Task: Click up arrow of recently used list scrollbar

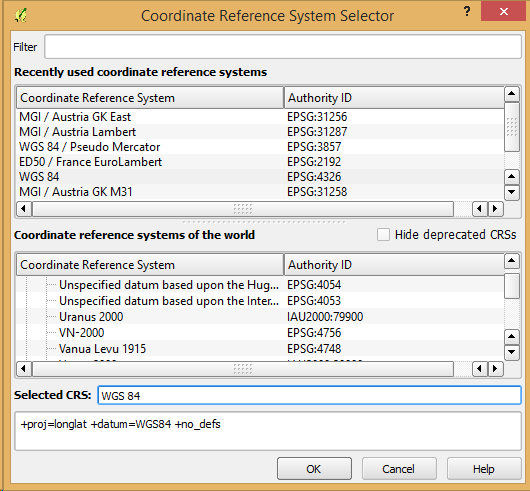Action: point(511,94)
